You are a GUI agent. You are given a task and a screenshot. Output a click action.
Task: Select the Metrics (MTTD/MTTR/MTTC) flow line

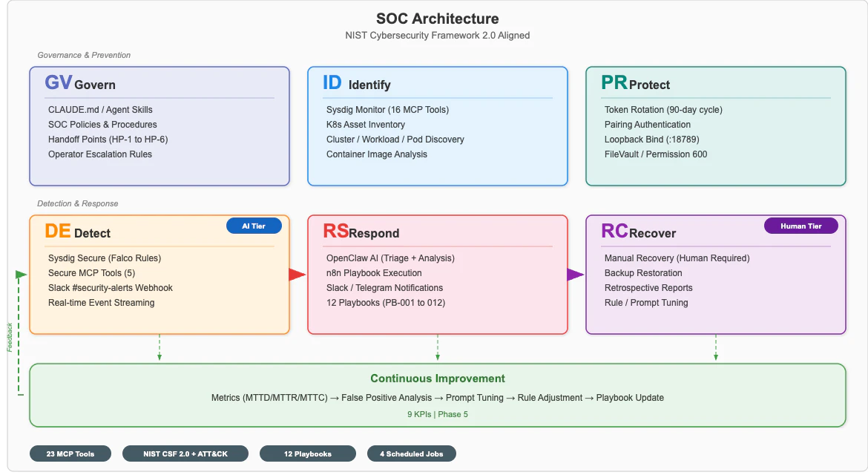click(437, 398)
